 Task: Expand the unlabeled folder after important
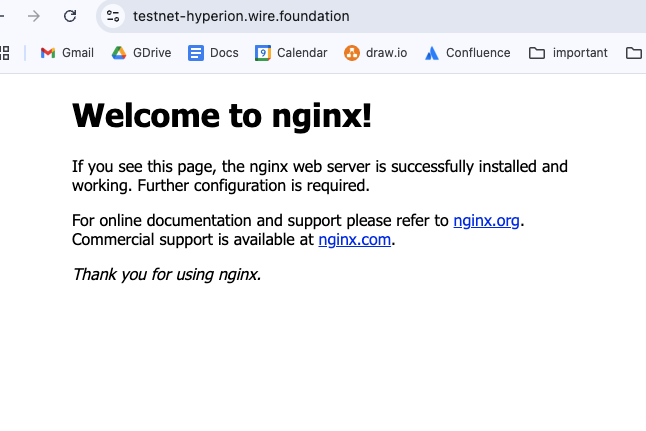[633, 53]
